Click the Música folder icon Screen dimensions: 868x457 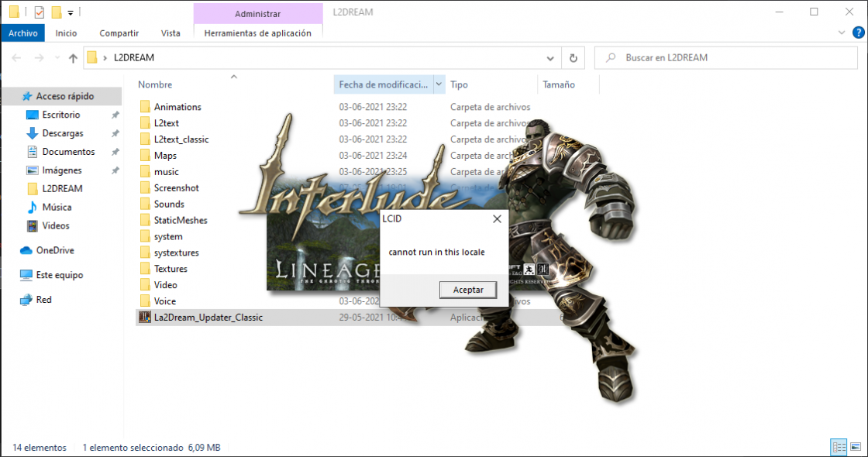point(33,208)
